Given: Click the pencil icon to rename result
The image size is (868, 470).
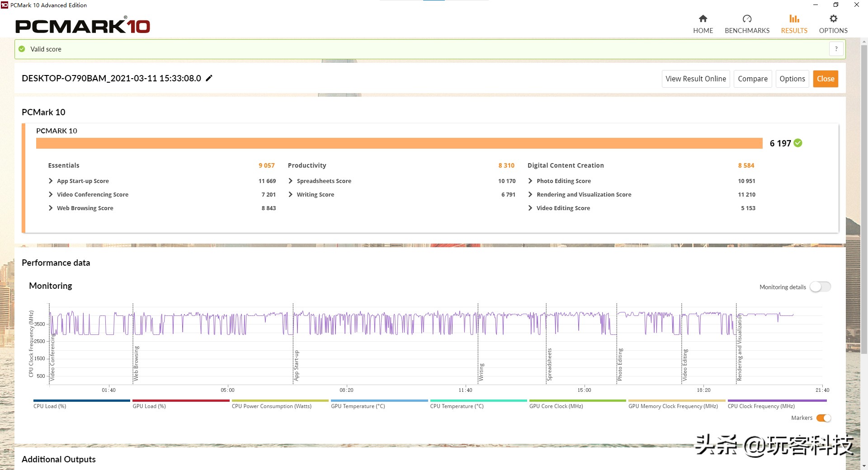Looking at the screenshot, I should point(209,78).
